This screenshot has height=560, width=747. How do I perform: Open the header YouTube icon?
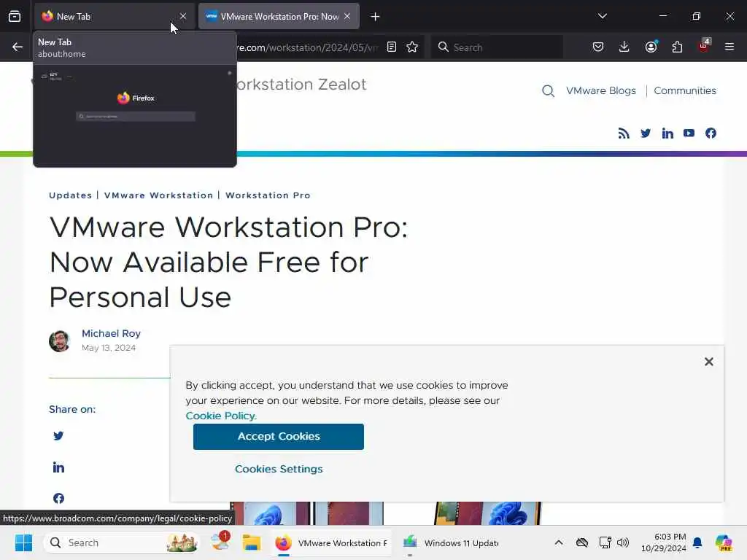[x=689, y=133]
